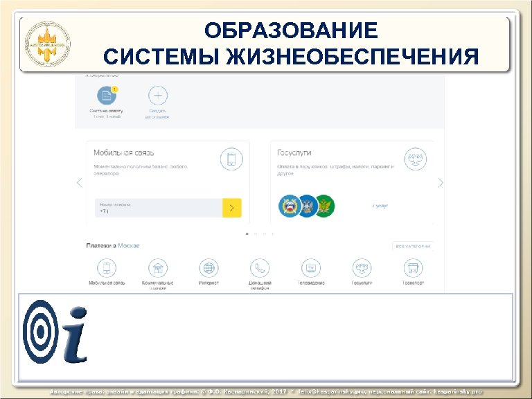Click the Мобильная связь card heading
Image resolution: width=532 pixels, height=399 pixels.
click(124, 152)
